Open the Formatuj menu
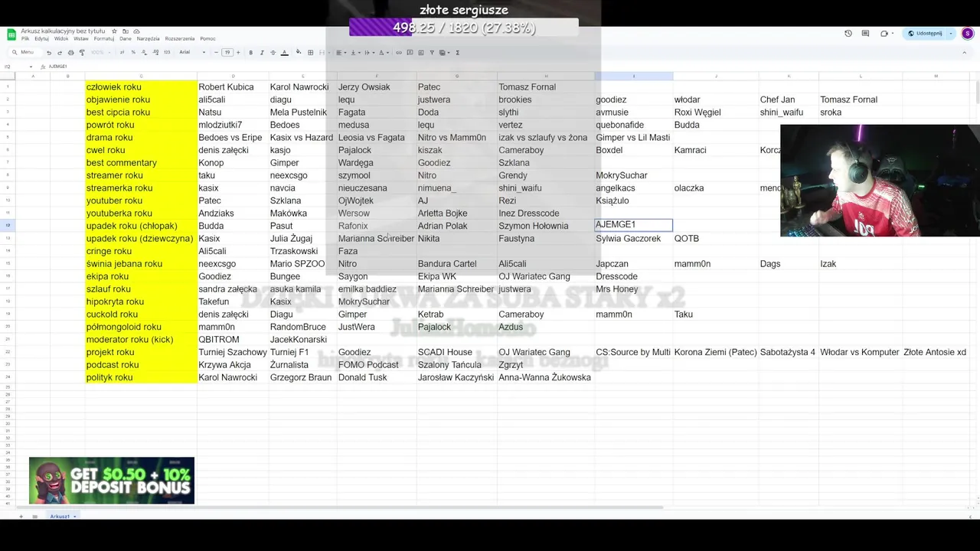This screenshot has width=980, height=551. [104, 38]
